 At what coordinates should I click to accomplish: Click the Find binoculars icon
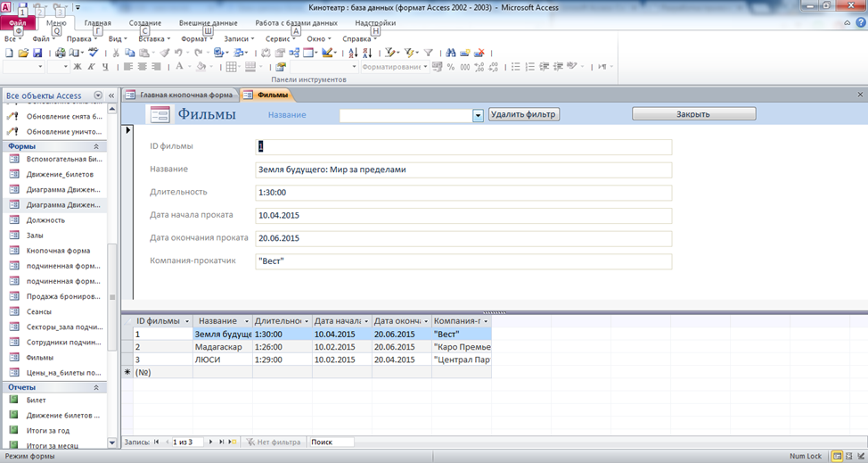click(451, 53)
